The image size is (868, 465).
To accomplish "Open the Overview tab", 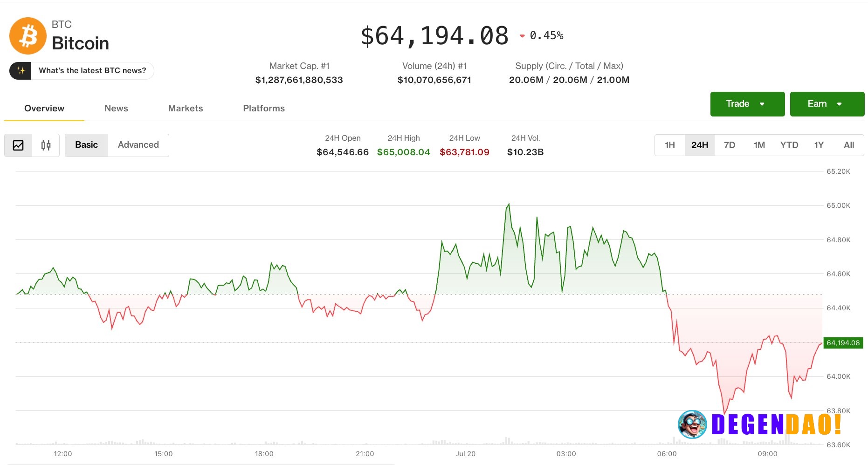I will pyautogui.click(x=44, y=109).
